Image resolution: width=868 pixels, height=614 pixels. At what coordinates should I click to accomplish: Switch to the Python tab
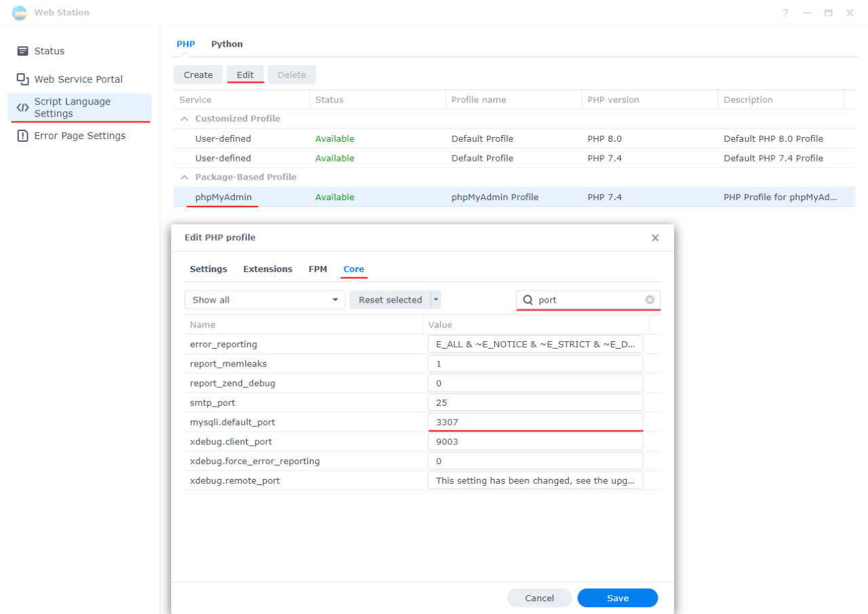(x=226, y=44)
